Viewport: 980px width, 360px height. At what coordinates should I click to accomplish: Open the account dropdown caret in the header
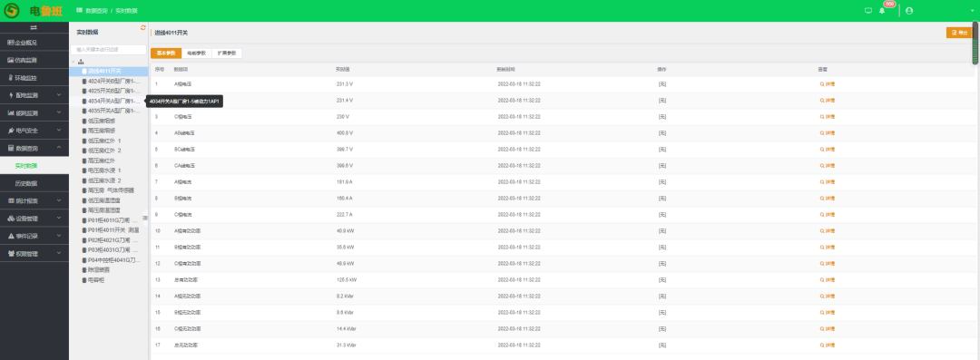tap(972, 11)
